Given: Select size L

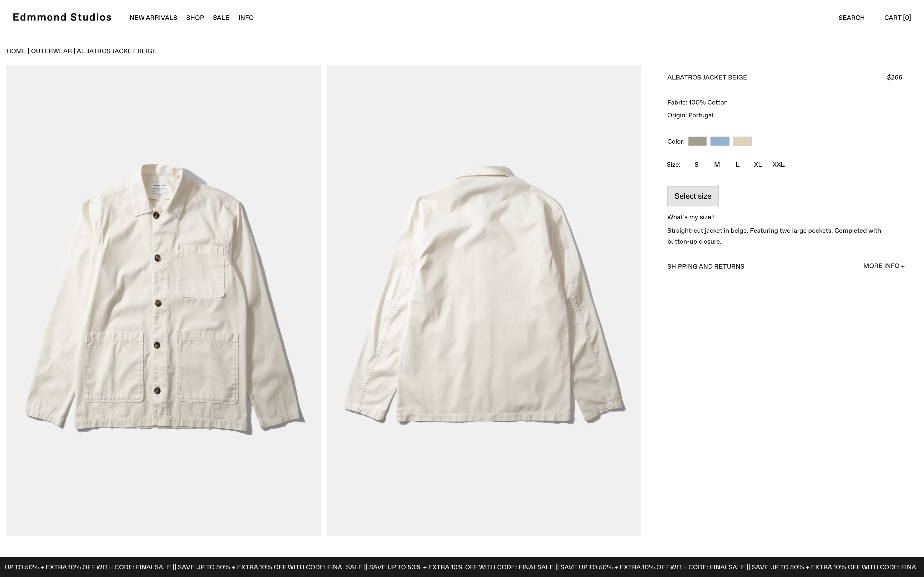Looking at the screenshot, I should (x=737, y=165).
